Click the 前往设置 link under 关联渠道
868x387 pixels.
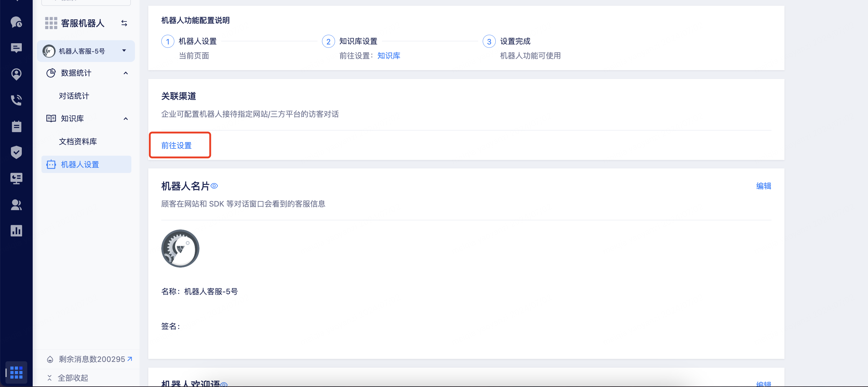point(176,145)
